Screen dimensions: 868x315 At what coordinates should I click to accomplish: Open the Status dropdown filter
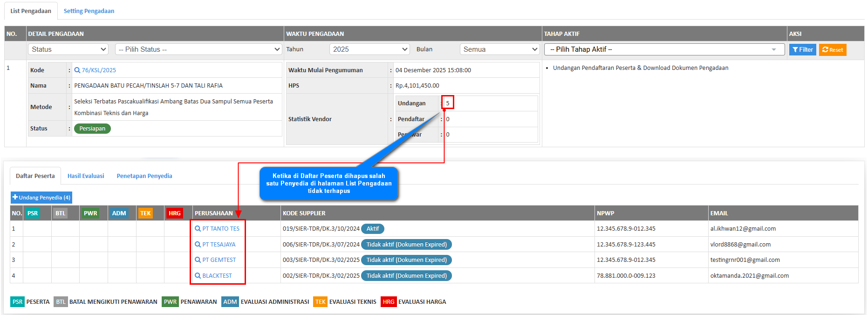tap(68, 49)
